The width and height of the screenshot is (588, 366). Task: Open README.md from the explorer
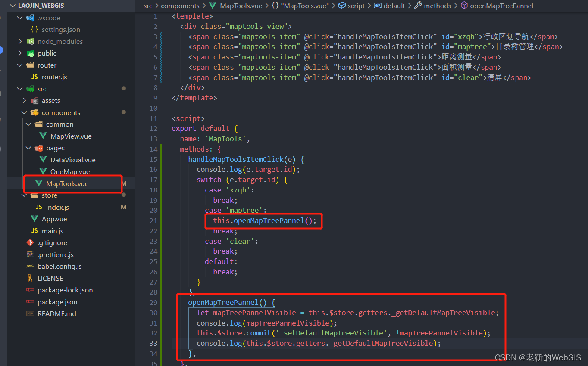(57, 314)
